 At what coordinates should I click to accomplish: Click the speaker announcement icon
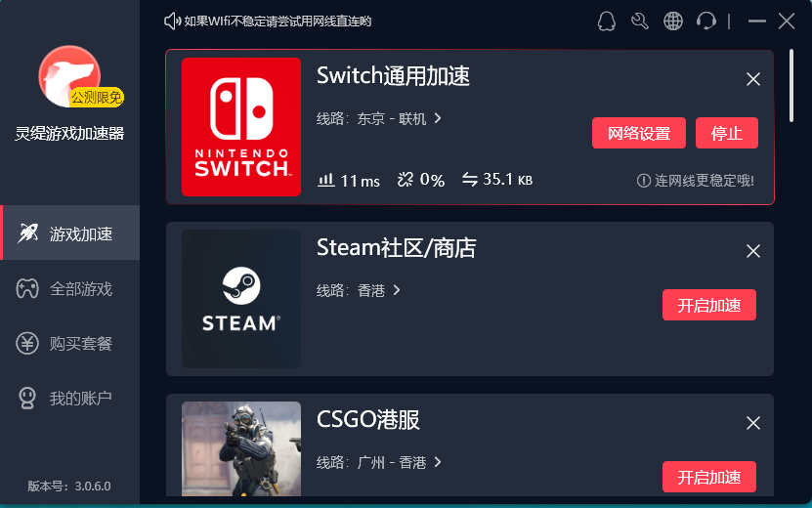tap(172, 21)
